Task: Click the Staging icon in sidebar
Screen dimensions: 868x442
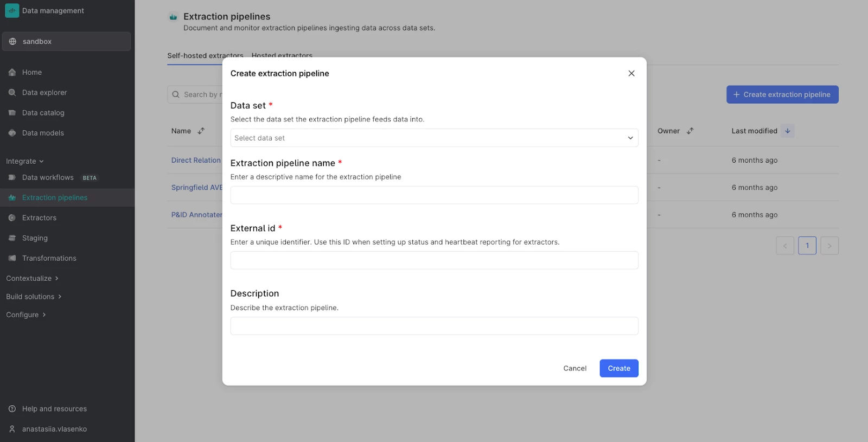Action: [12, 238]
